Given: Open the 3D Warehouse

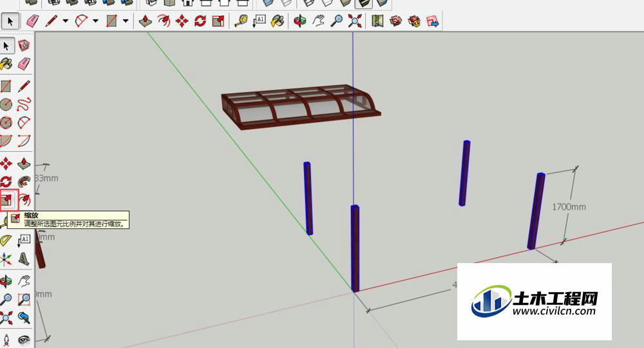Looking at the screenshot, I should coord(395,21).
